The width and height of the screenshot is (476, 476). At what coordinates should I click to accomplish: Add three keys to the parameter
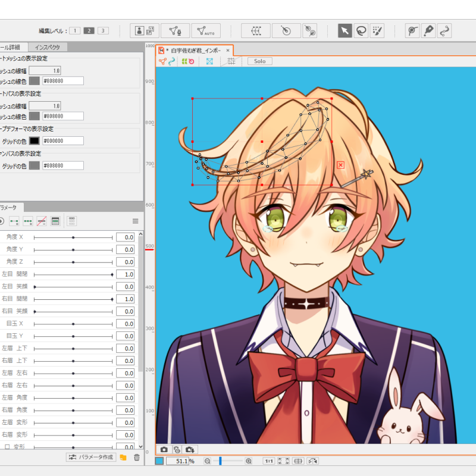tap(28, 221)
